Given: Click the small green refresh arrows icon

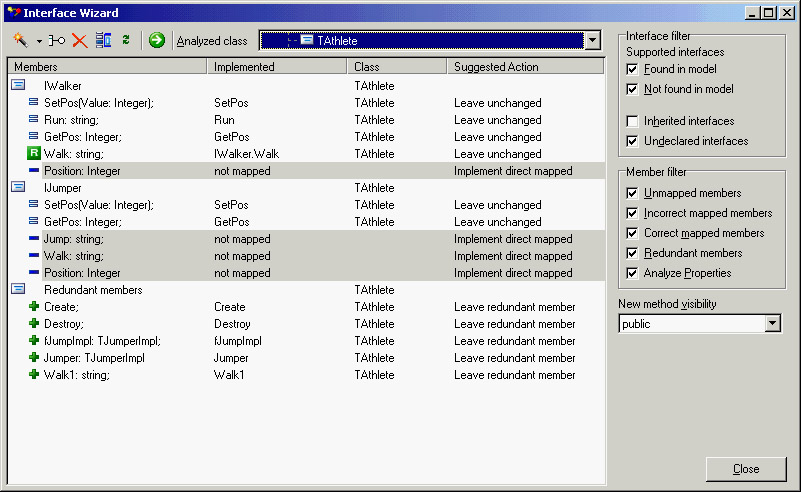Looking at the screenshot, I should pos(126,41).
